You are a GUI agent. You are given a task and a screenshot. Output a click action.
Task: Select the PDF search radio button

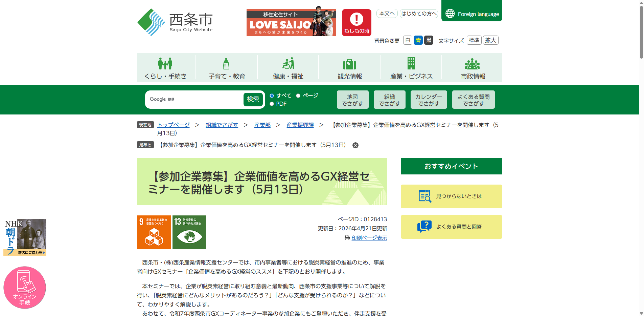point(272,104)
